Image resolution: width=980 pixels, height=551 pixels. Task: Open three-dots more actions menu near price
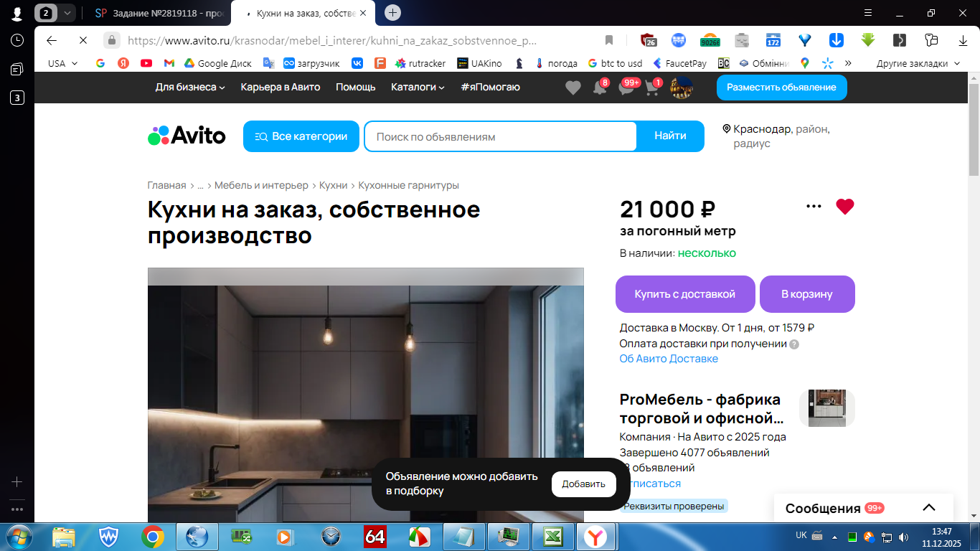[814, 207]
